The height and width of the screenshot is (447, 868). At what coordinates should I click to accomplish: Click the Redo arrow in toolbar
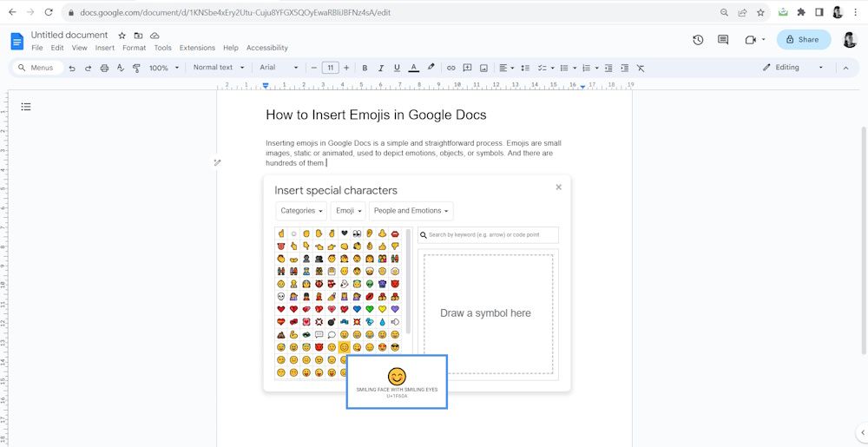tap(88, 68)
